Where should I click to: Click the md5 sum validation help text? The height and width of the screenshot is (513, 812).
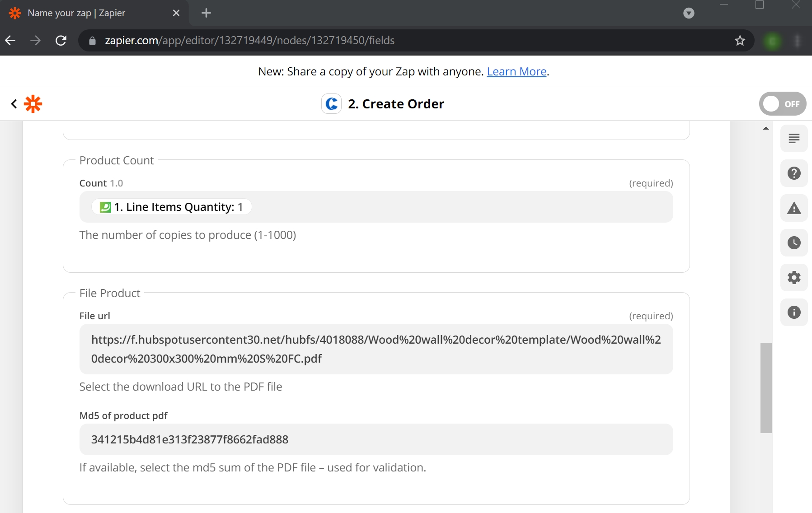[253, 467]
